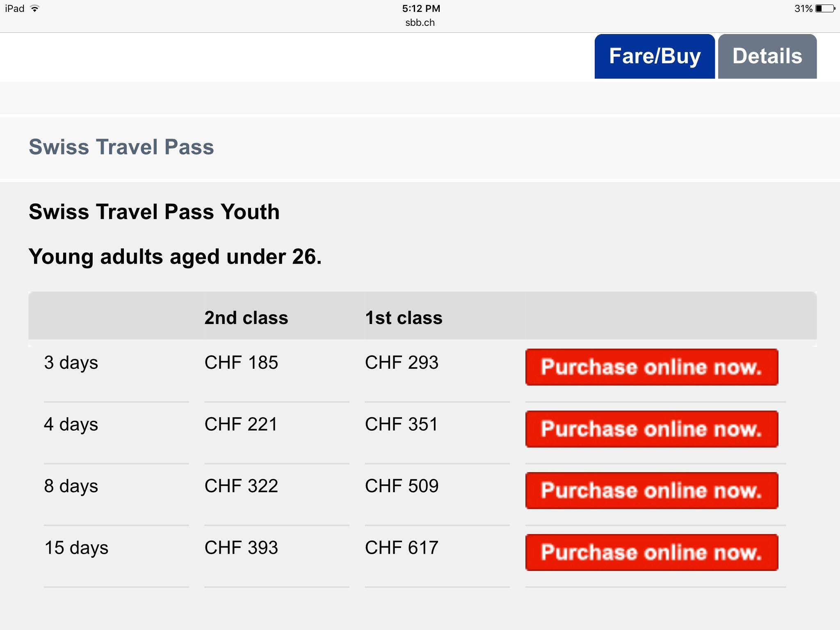Viewport: 840px width, 630px height.
Task: Tap the CHF 617 price
Action: tap(402, 548)
